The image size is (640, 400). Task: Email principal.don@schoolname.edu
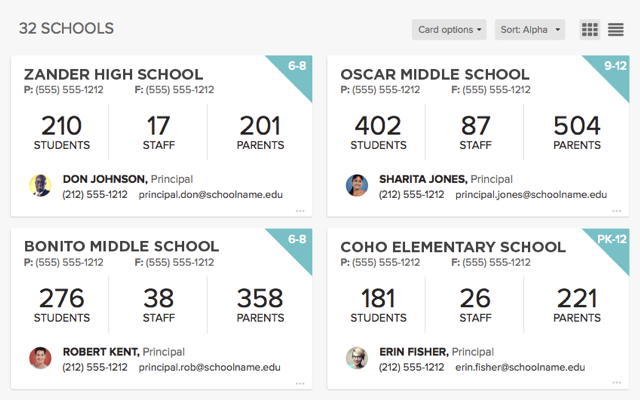pyautogui.click(x=210, y=195)
